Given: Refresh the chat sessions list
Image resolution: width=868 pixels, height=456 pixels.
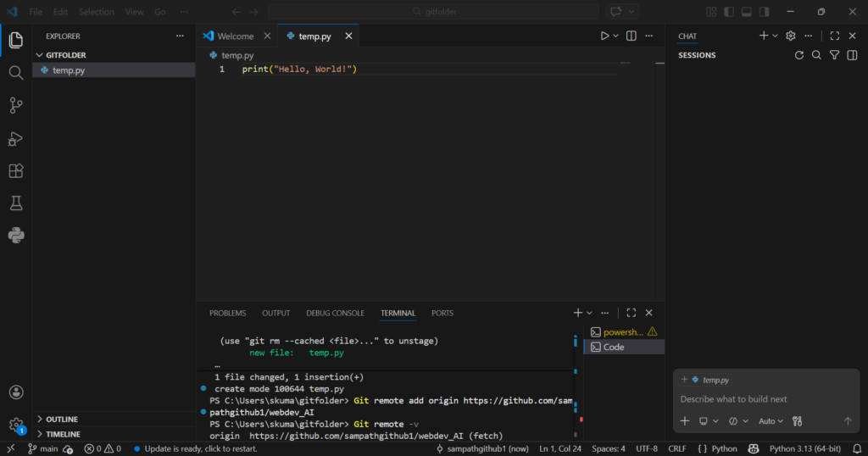Looking at the screenshot, I should pos(798,55).
